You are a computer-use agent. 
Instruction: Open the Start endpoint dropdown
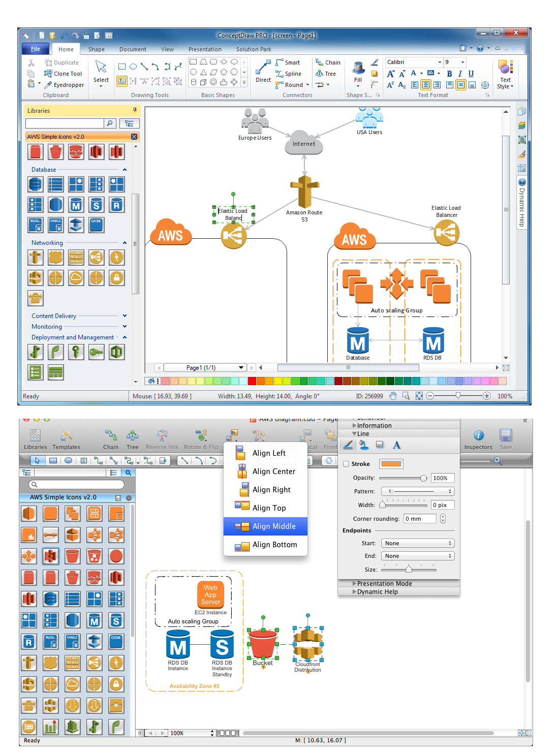(x=417, y=543)
